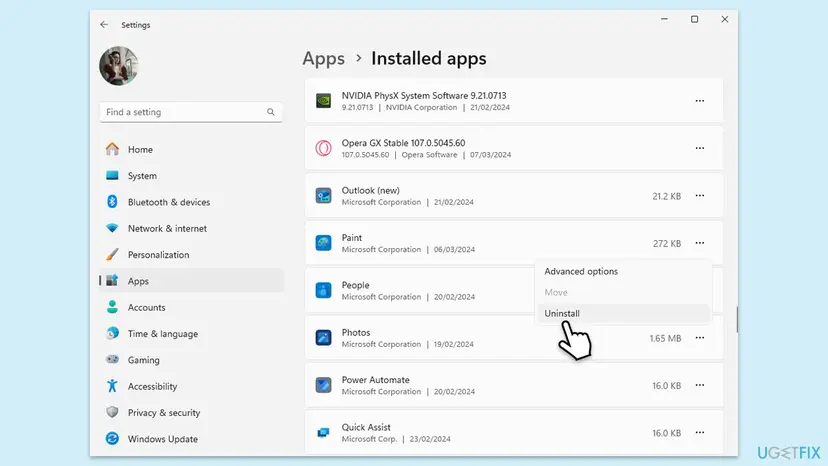Image resolution: width=828 pixels, height=466 pixels.
Task: Open more options for Power Automate
Action: [x=700, y=385]
